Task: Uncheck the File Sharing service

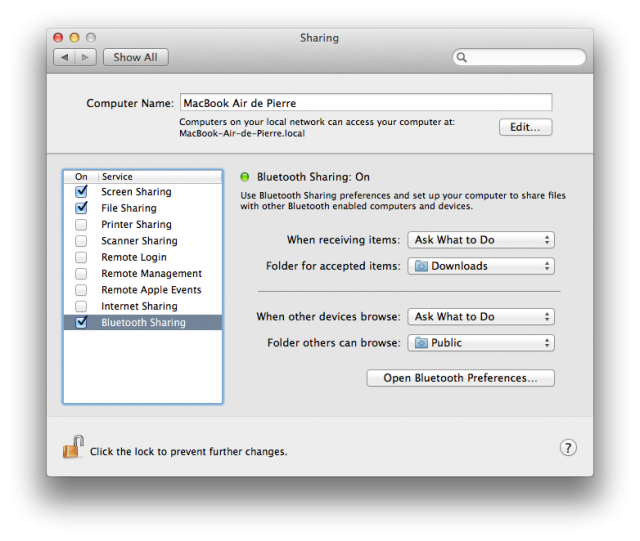Action: point(81,208)
